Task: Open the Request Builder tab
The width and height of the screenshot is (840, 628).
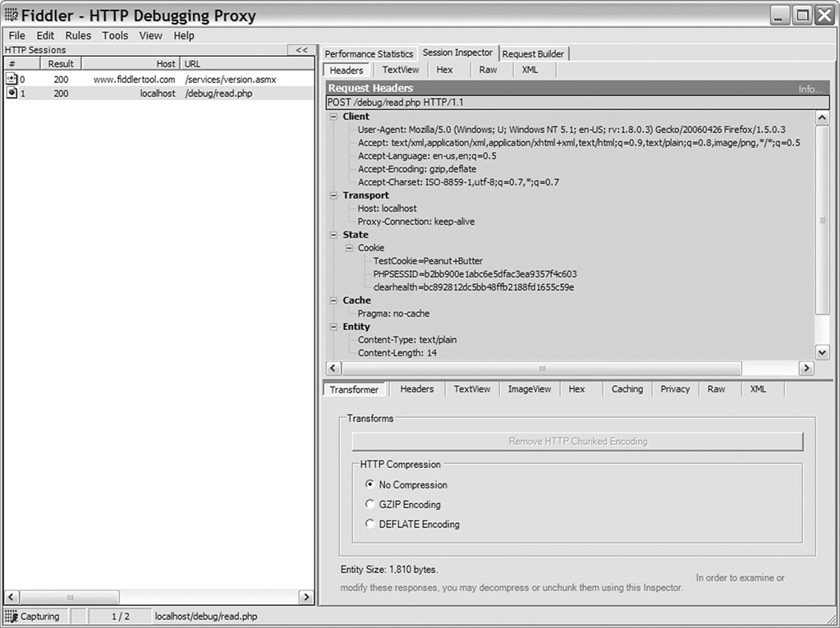Action: (x=533, y=53)
